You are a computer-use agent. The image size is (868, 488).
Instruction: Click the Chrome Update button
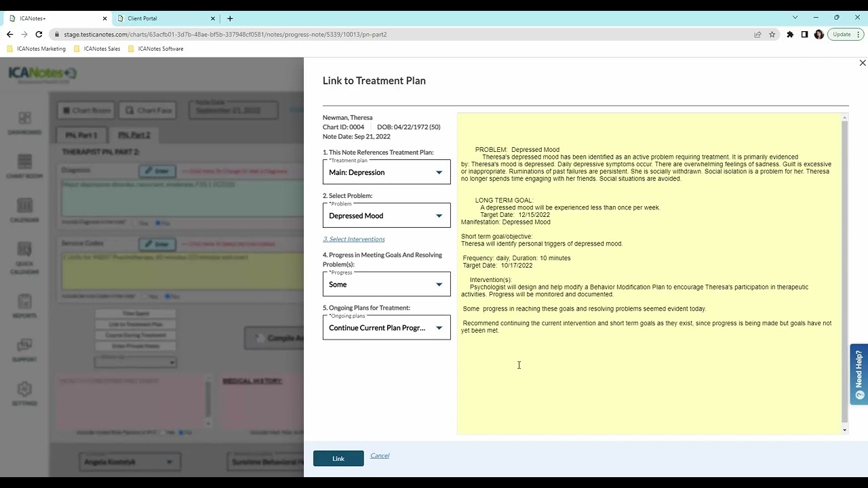[x=842, y=34]
